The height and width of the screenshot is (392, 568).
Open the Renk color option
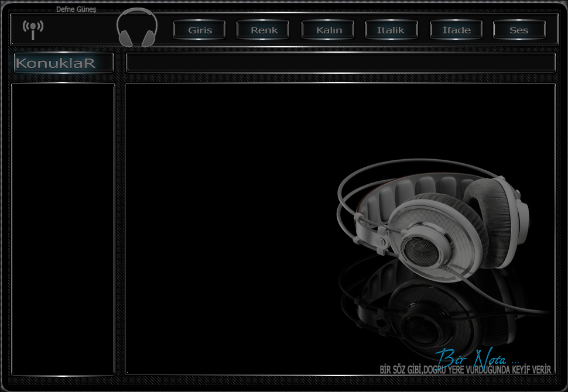point(264,30)
